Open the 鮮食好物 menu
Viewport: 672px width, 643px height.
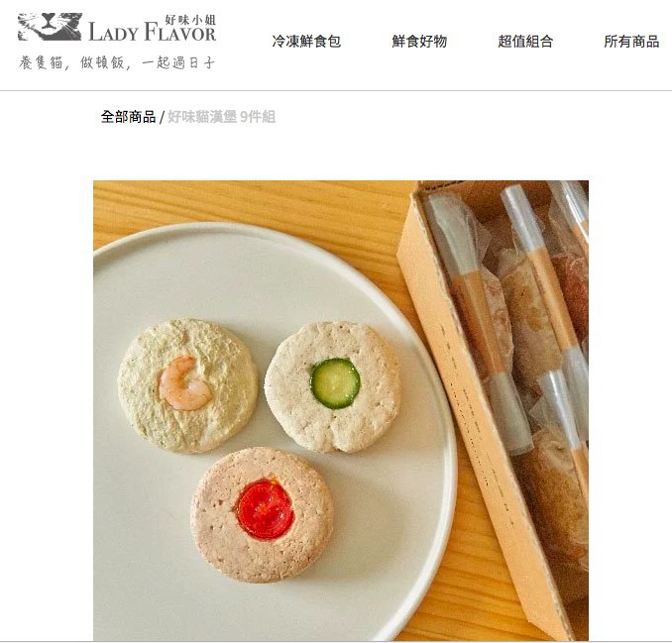(419, 42)
